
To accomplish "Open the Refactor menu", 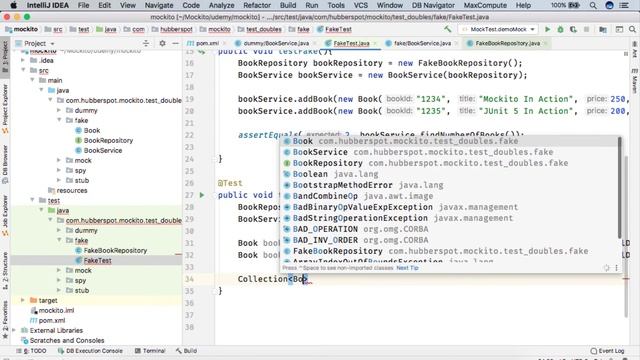I will coord(257,5).
